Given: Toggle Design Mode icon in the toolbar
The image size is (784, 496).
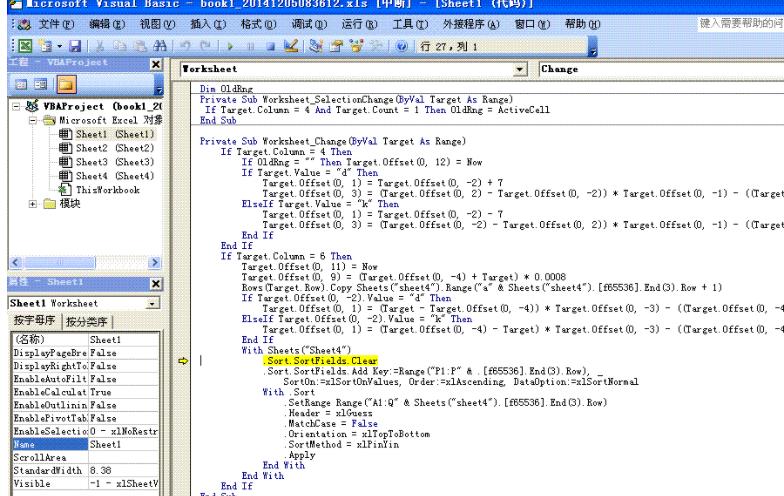Looking at the screenshot, I should point(287,46).
